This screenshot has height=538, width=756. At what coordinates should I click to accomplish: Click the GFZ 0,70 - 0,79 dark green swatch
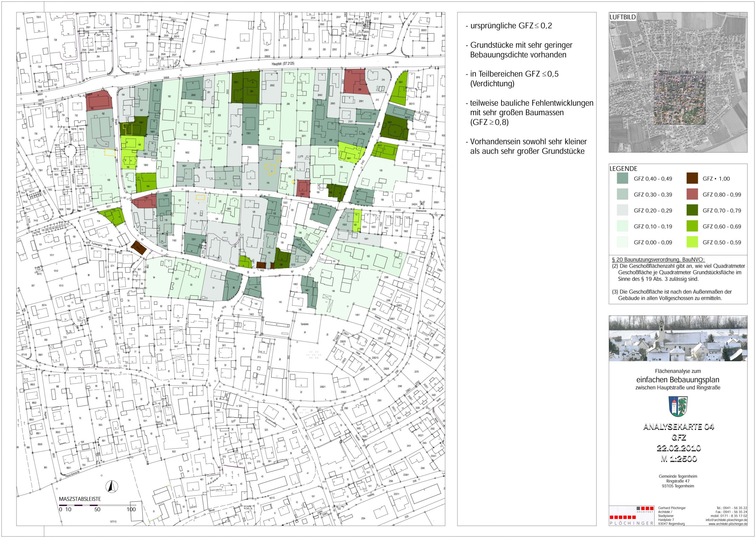click(x=692, y=210)
